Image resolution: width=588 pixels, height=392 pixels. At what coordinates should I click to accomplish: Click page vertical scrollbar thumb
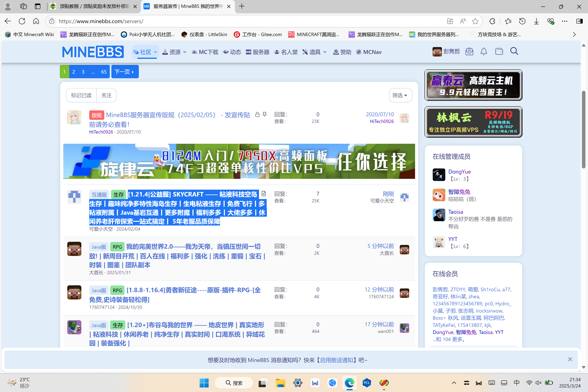[583, 129]
